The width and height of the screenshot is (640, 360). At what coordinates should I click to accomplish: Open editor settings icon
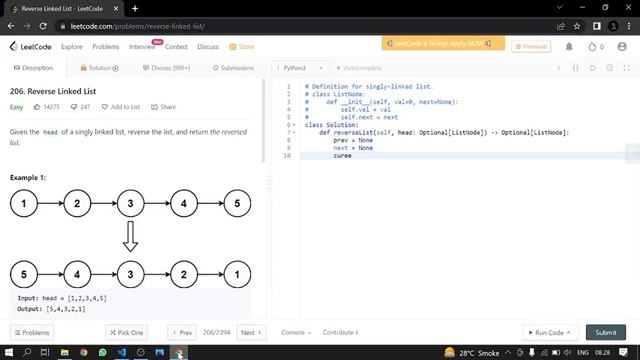[x=609, y=68]
